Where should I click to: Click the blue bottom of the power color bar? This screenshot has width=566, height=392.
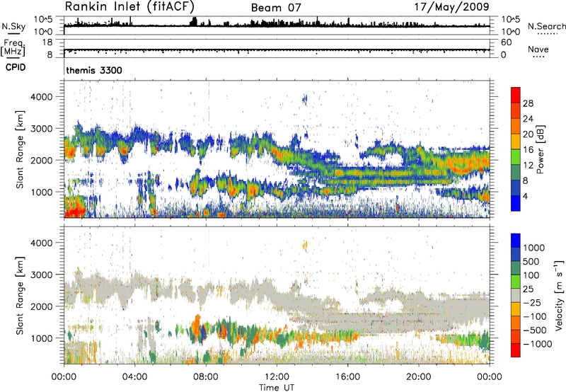click(516, 204)
